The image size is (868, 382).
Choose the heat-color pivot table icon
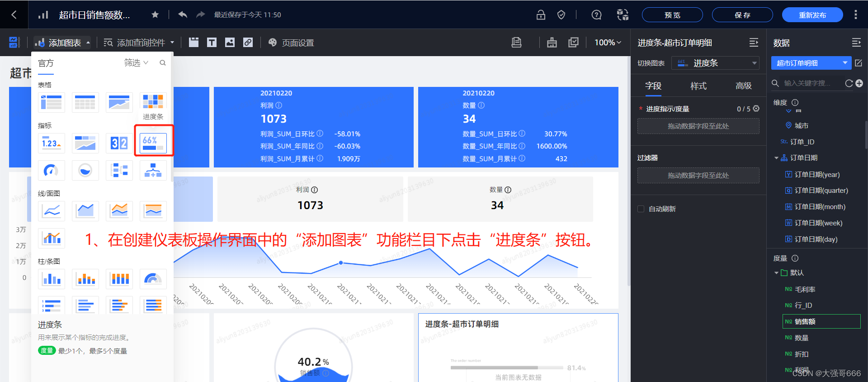(x=153, y=102)
